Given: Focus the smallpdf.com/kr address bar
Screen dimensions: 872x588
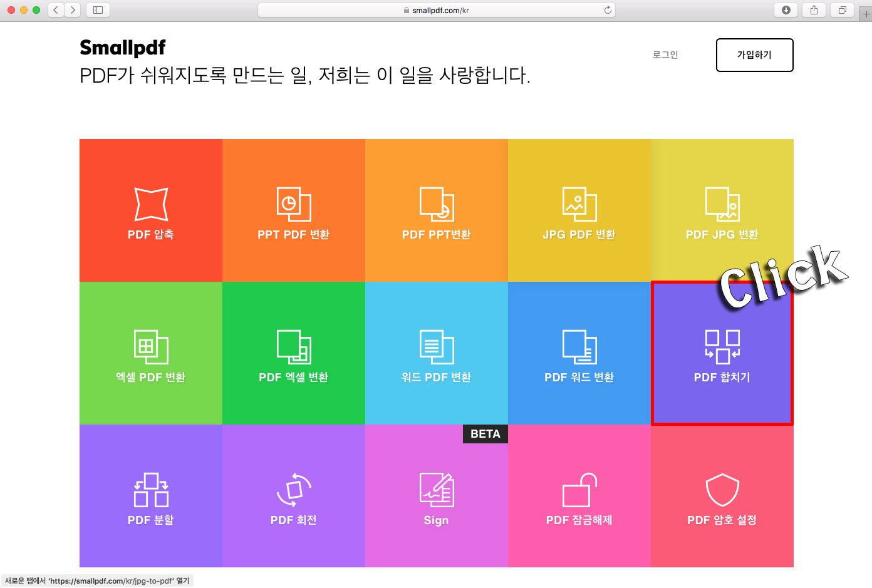Looking at the screenshot, I should (437, 10).
